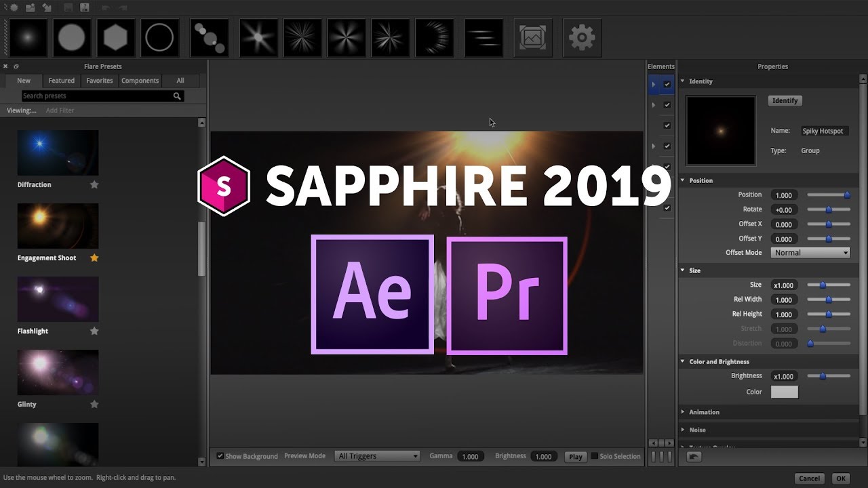Click the Gamma value field

470,457
